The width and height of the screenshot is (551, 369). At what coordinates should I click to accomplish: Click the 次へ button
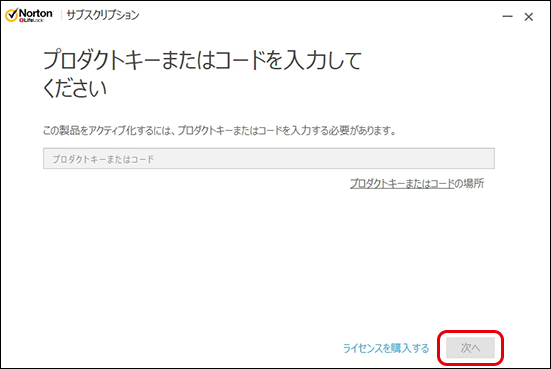click(x=470, y=348)
